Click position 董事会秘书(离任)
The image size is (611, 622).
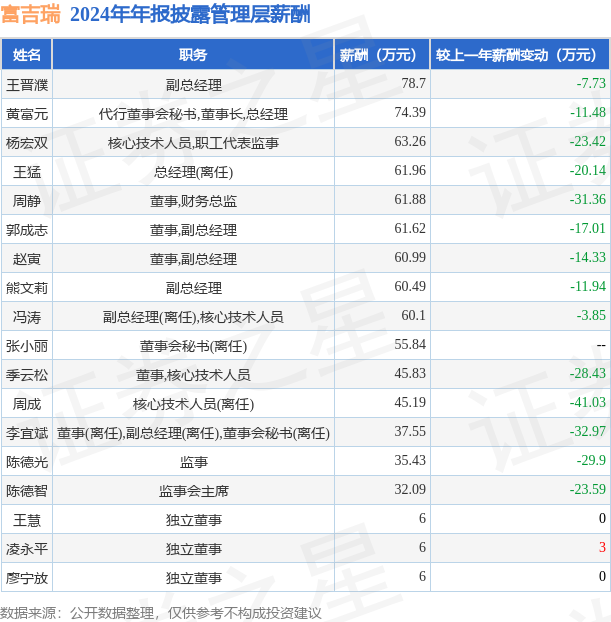click(x=193, y=346)
